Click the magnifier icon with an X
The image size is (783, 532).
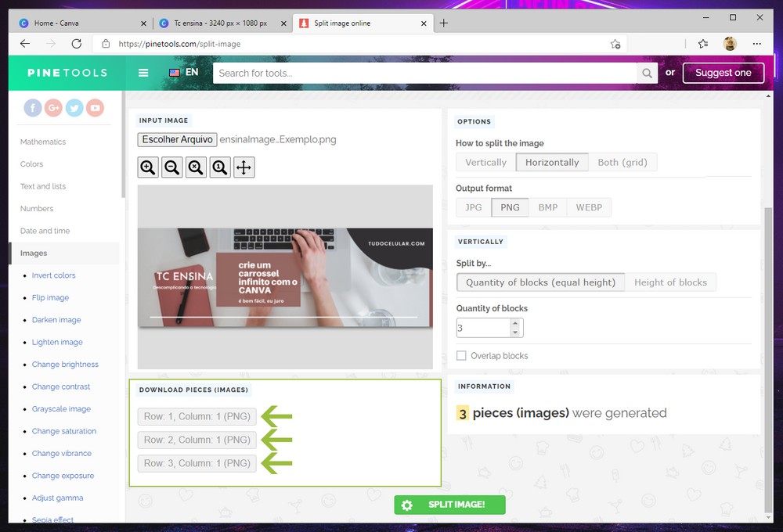196,167
